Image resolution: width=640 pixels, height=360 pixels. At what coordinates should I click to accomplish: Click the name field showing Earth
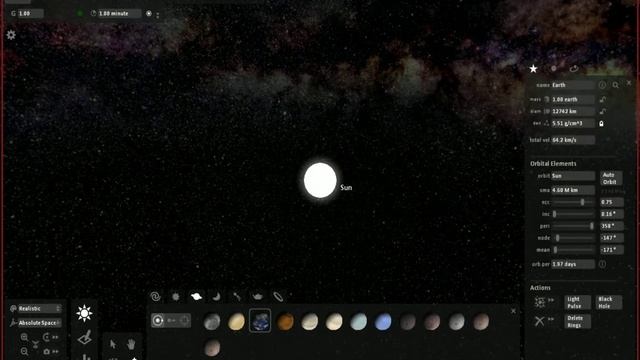pyautogui.click(x=573, y=85)
